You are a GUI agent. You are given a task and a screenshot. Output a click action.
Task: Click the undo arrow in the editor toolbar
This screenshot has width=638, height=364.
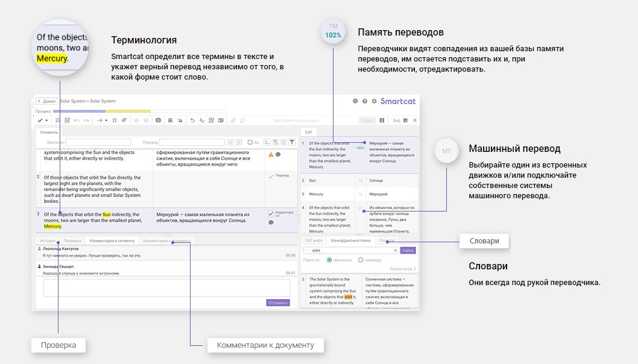click(76, 120)
